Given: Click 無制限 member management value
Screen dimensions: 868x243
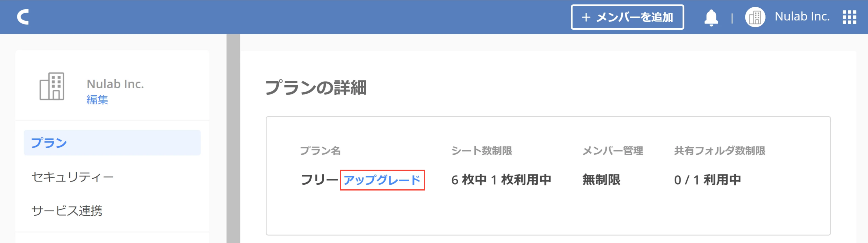Looking at the screenshot, I should coord(601,179).
